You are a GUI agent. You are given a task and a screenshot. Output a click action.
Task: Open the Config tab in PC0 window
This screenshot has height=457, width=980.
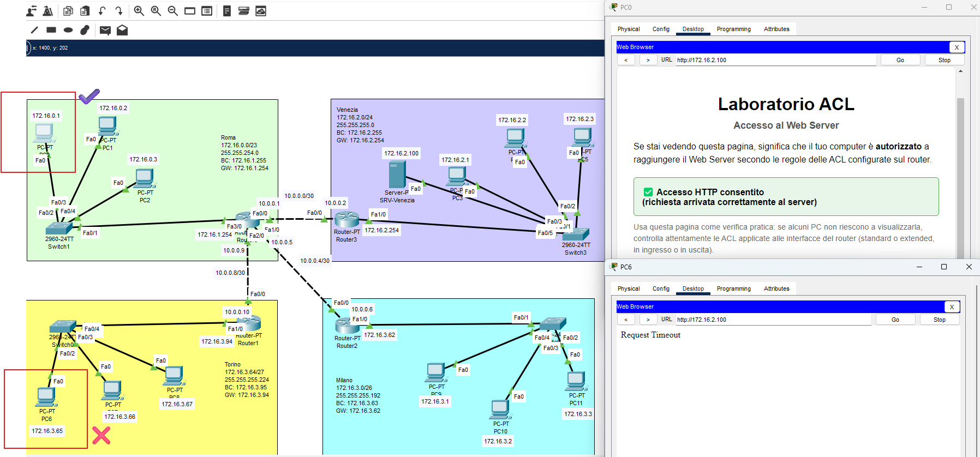[661, 29]
